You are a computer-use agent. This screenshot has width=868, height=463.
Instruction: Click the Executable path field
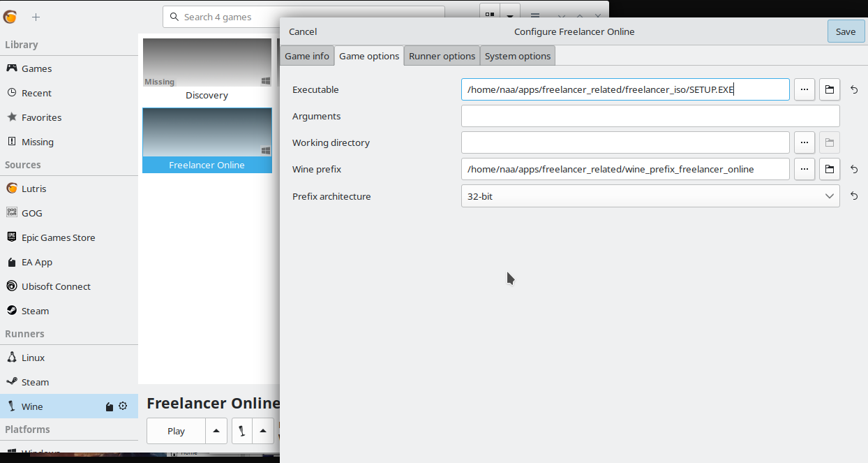click(625, 89)
